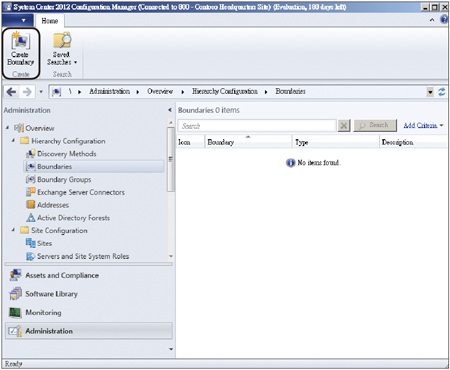Collapse the ribbon with the up chevron
Image resolution: width=450 pixels, height=370 pixels.
pos(432,20)
